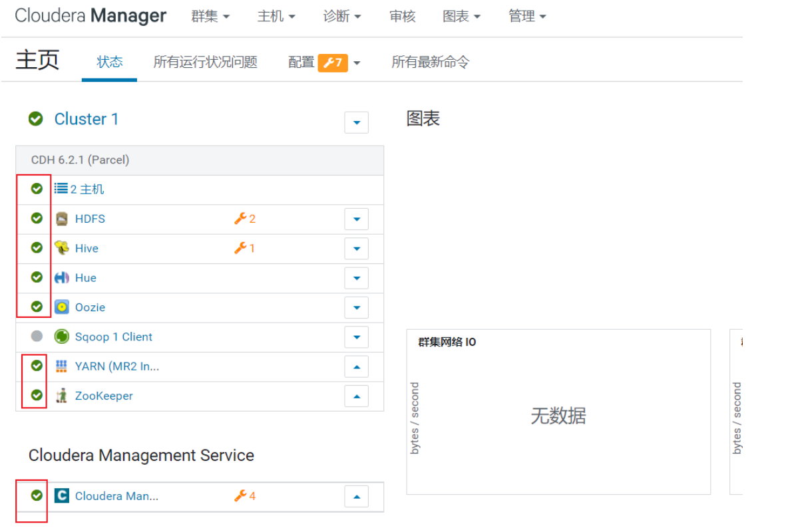
Task: Click the CDH 6.2.1 (Parcel) text
Action: (x=81, y=160)
